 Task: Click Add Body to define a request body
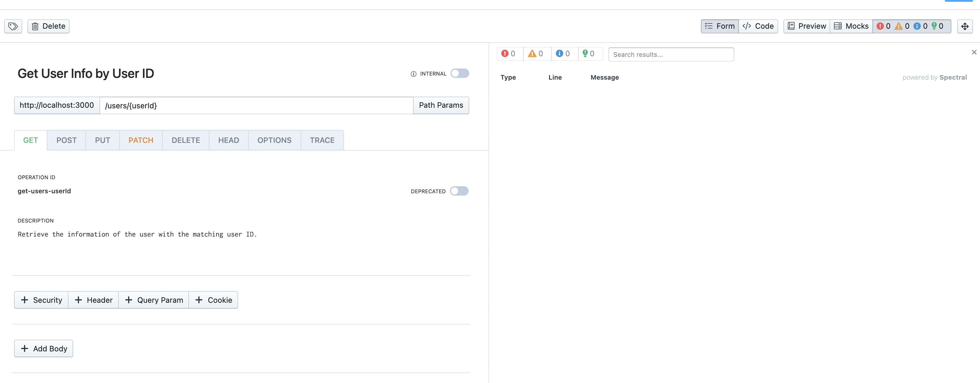43,348
